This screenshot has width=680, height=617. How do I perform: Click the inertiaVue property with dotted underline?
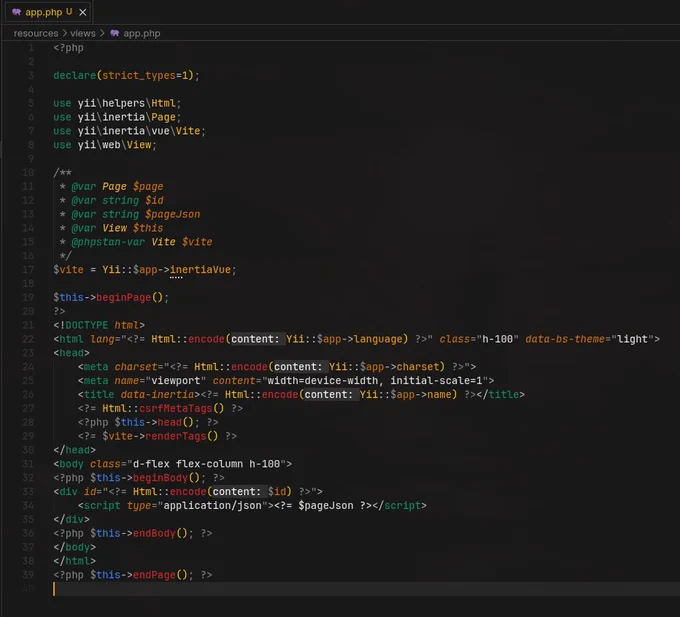[200, 270]
